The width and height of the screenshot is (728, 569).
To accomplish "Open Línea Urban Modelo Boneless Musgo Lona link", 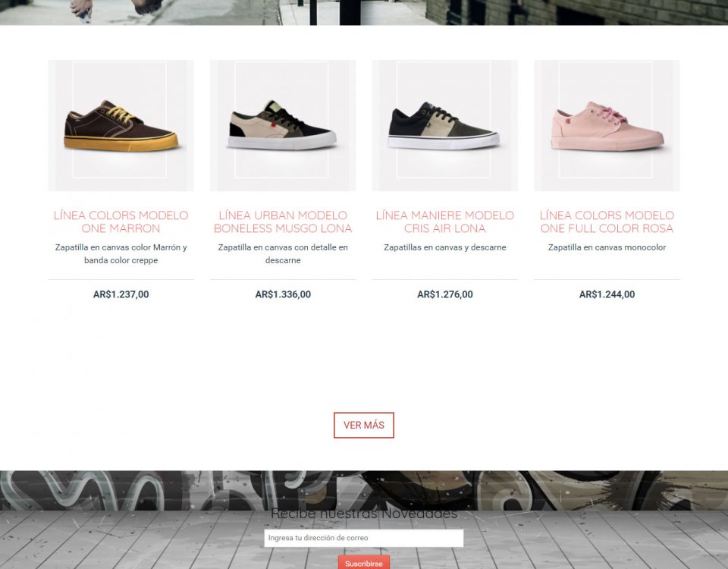I will coord(283,222).
